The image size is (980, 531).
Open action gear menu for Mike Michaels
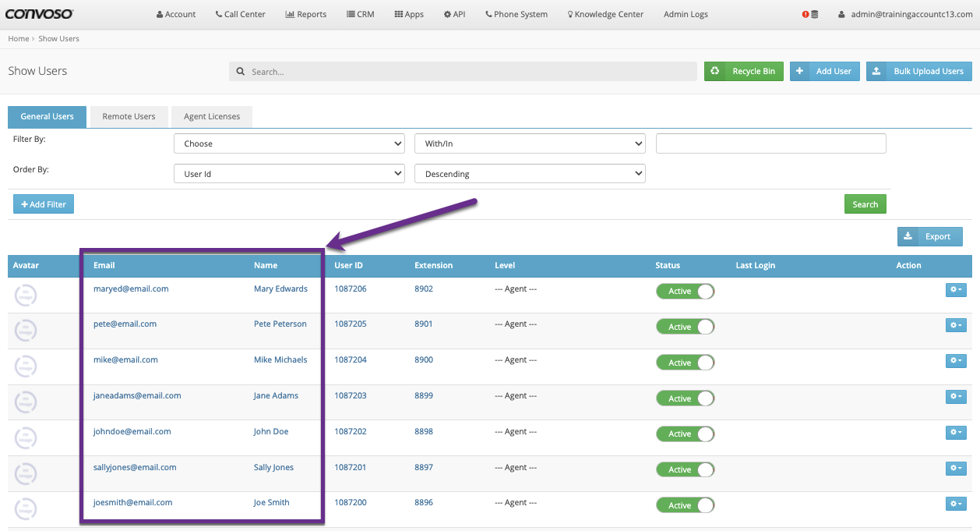point(956,361)
